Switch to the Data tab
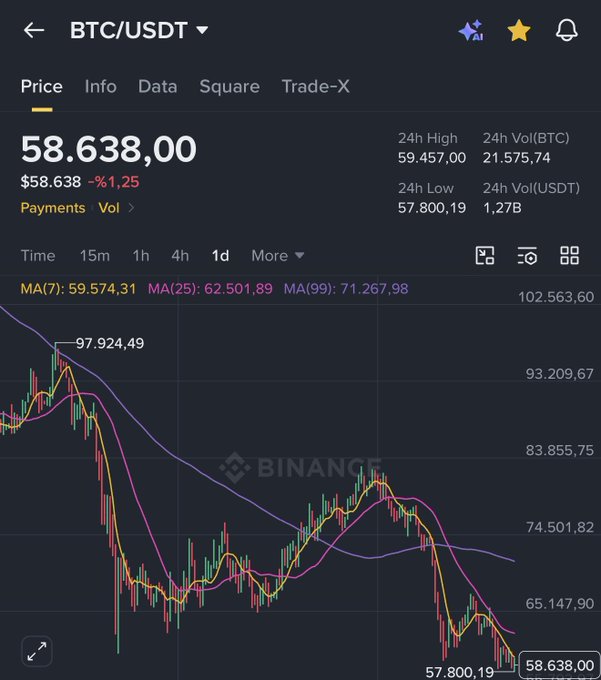 [x=157, y=86]
